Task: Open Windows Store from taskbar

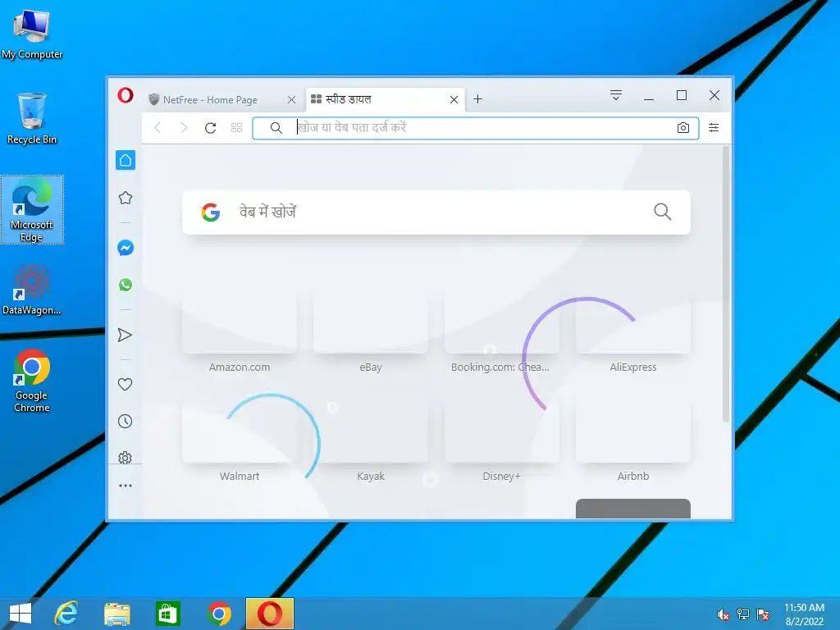Action: tap(167, 614)
